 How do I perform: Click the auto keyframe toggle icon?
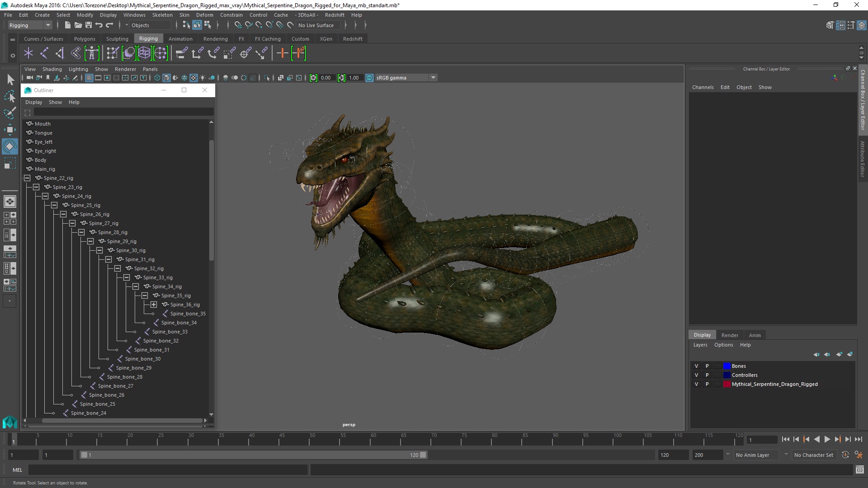[x=845, y=455]
